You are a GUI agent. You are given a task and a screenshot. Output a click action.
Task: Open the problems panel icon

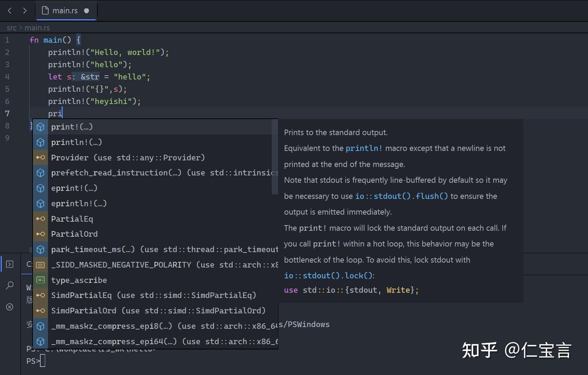pyautogui.click(x=10, y=307)
